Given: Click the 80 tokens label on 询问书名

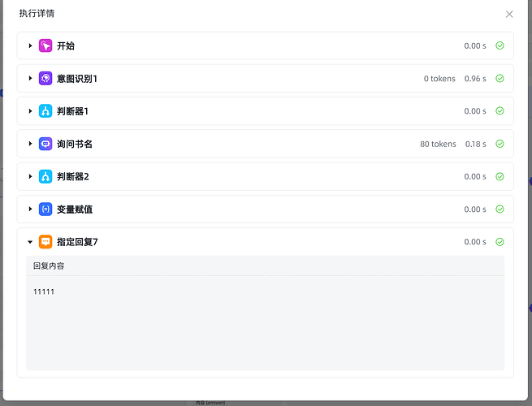Looking at the screenshot, I should pos(438,144).
